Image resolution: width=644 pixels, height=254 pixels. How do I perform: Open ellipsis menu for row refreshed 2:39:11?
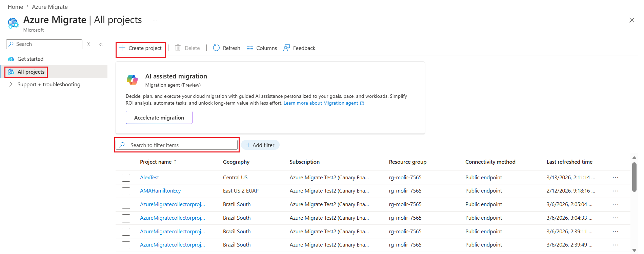(x=616, y=231)
